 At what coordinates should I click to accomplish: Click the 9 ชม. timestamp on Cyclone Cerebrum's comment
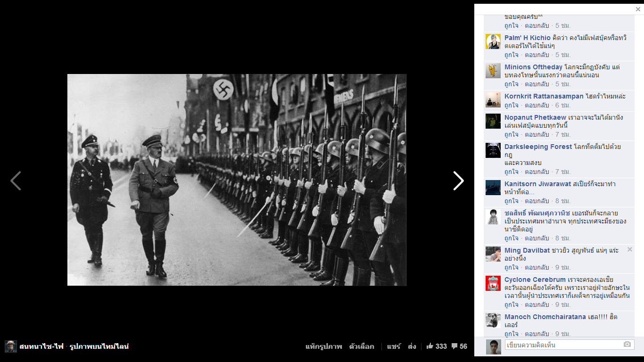click(563, 304)
